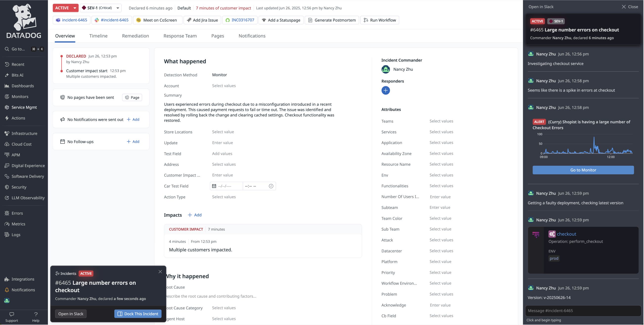This screenshot has height=325, width=644.
Task: Open the calendar picker for Car Test Field
Action: 214,186
